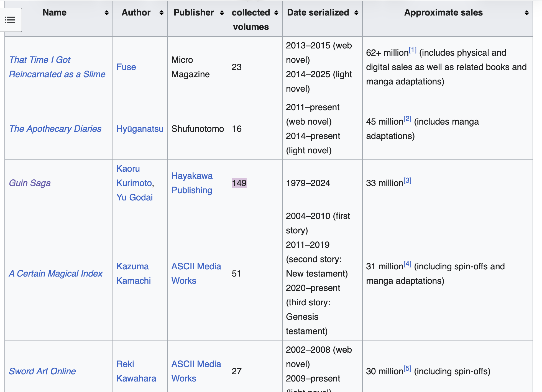Viewport: 542px width, 392px height.
Task: Go to Sword Art Online article
Action: pos(42,371)
